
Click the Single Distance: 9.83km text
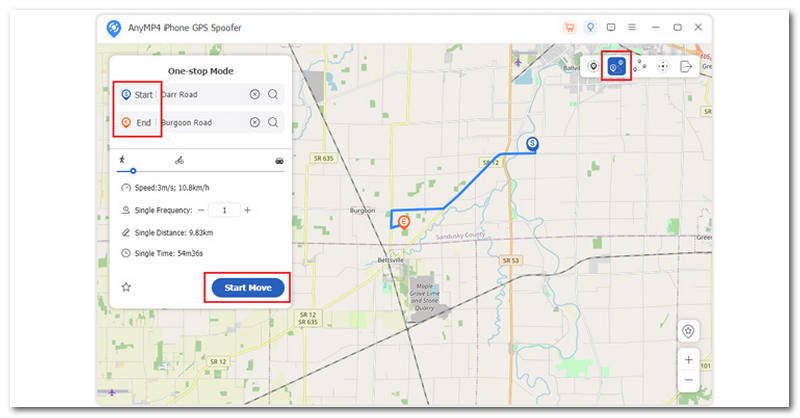pos(174,233)
